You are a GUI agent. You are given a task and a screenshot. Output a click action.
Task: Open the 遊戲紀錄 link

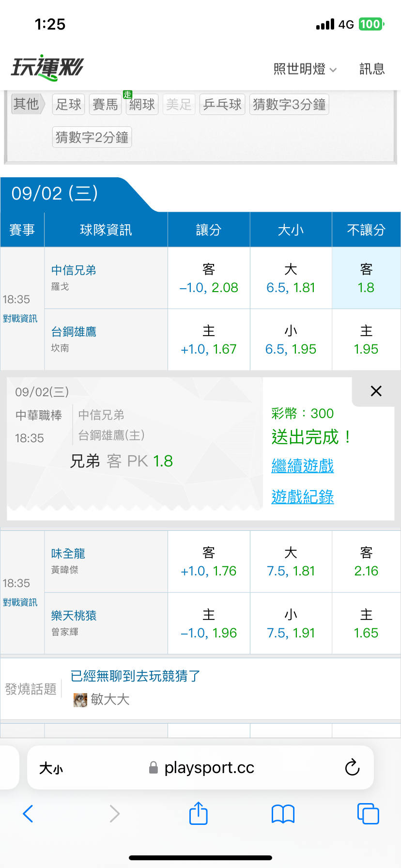point(303,497)
